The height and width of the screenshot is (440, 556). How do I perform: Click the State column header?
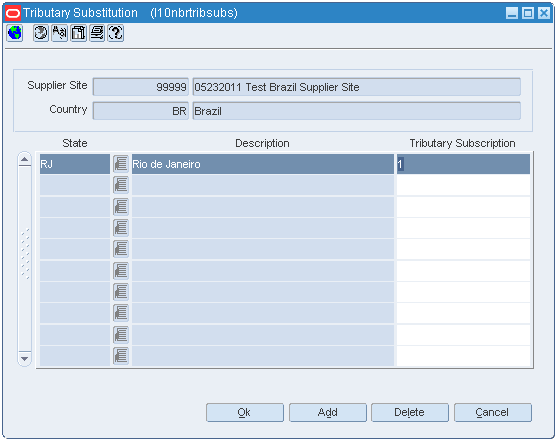[x=75, y=143]
